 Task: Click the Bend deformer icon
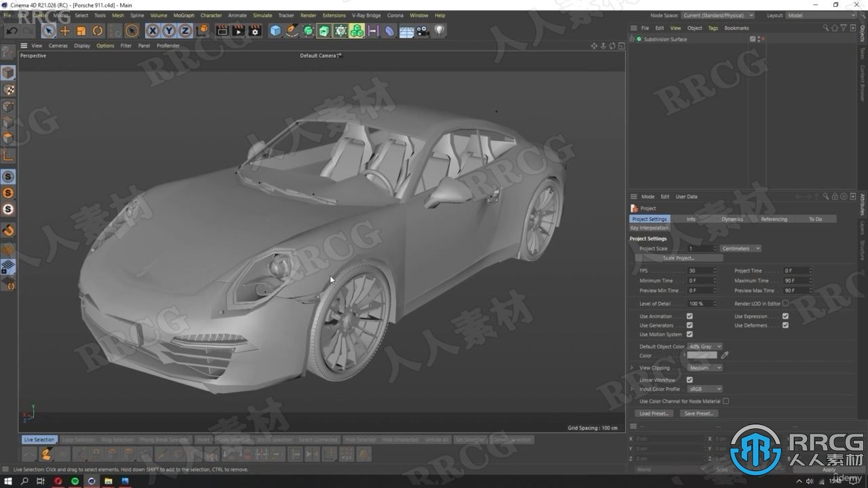[390, 30]
